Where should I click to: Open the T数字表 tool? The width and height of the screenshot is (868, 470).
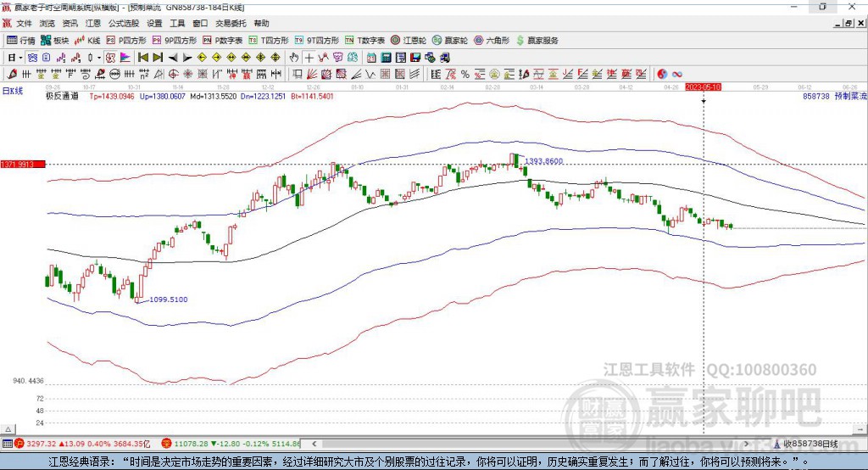(x=364, y=41)
